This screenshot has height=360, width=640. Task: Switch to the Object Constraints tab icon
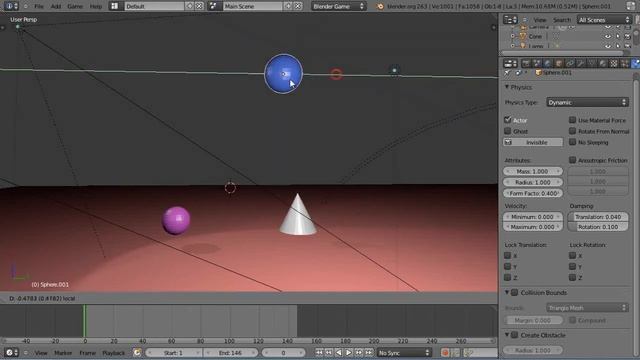coord(570,63)
